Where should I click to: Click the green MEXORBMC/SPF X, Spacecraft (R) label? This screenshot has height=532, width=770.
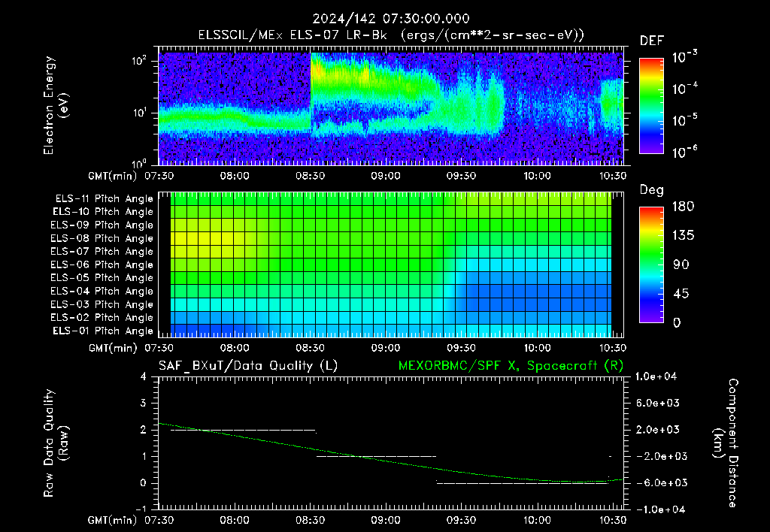[511, 366]
